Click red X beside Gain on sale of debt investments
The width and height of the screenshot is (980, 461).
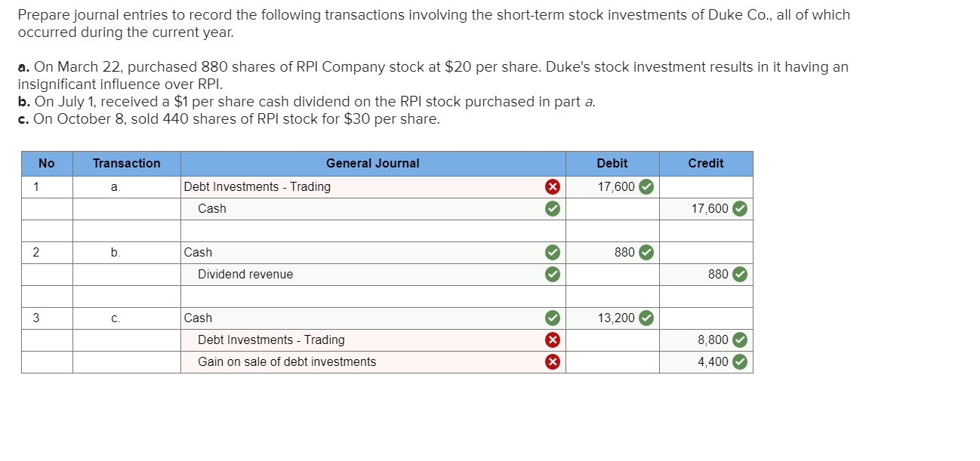[x=553, y=361]
